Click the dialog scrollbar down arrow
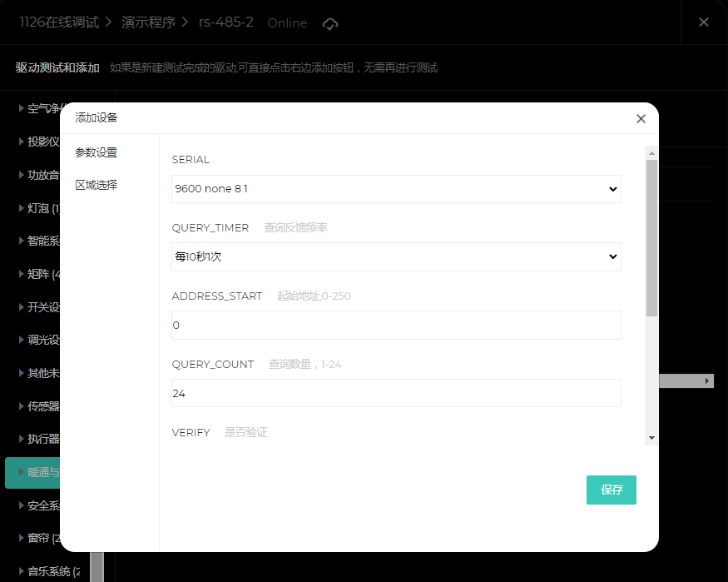The width and height of the screenshot is (728, 582). [651, 438]
